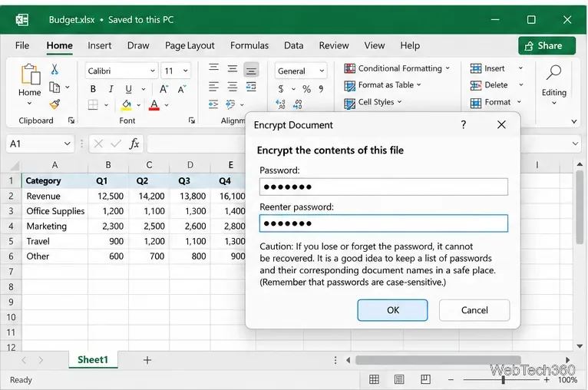Click the Percent Style icon
The image size is (588, 390).
[x=307, y=89]
